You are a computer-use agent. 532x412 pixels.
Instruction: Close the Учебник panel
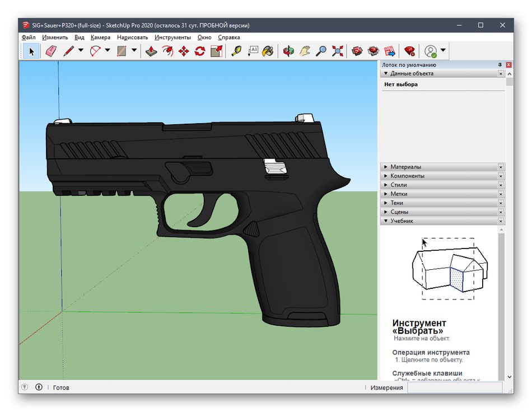point(501,221)
